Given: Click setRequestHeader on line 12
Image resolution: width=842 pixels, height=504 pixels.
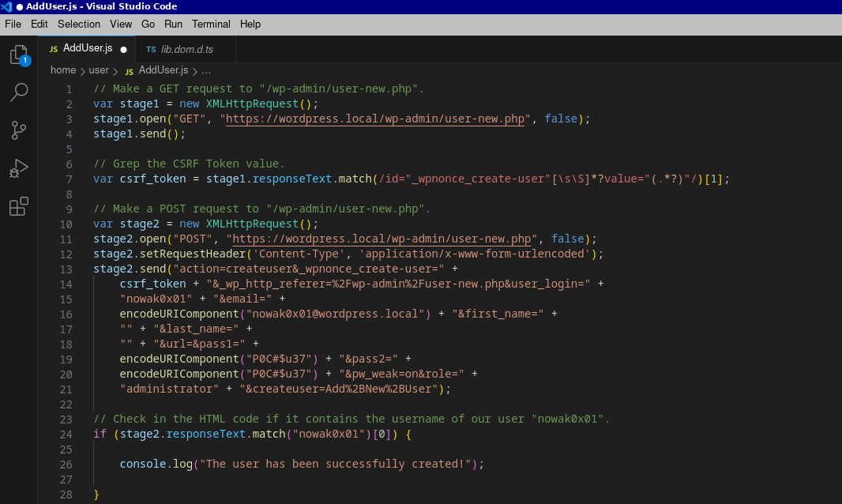Looking at the screenshot, I should coord(193,254).
